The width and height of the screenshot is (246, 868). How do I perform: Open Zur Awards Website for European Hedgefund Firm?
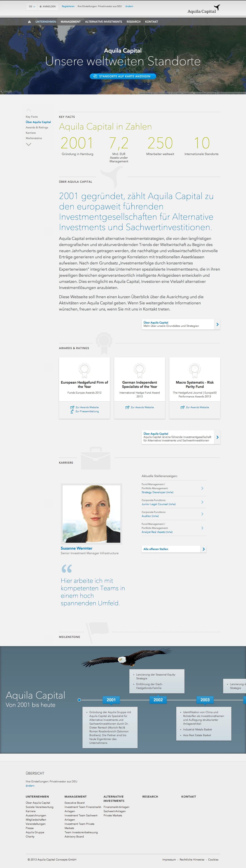pyautogui.click(x=87, y=407)
